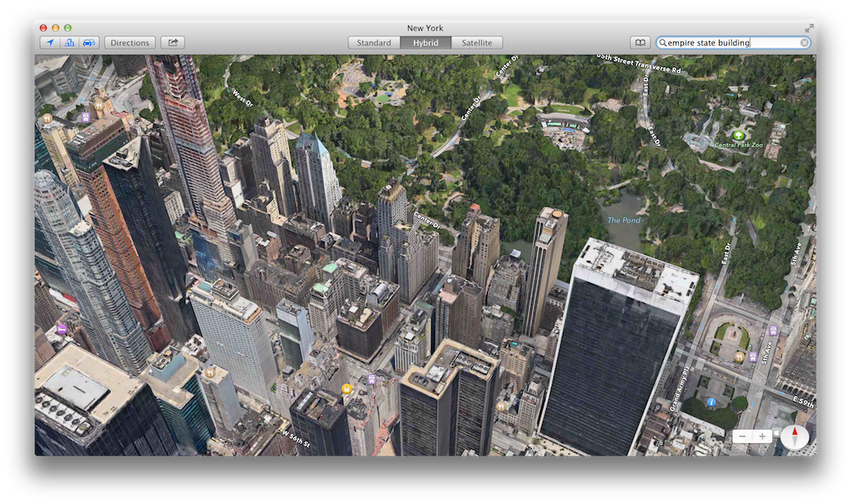Viewport: 851px width, 504px height.
Task: Clear the search text with the X button
Action: (x=804, y=42)
